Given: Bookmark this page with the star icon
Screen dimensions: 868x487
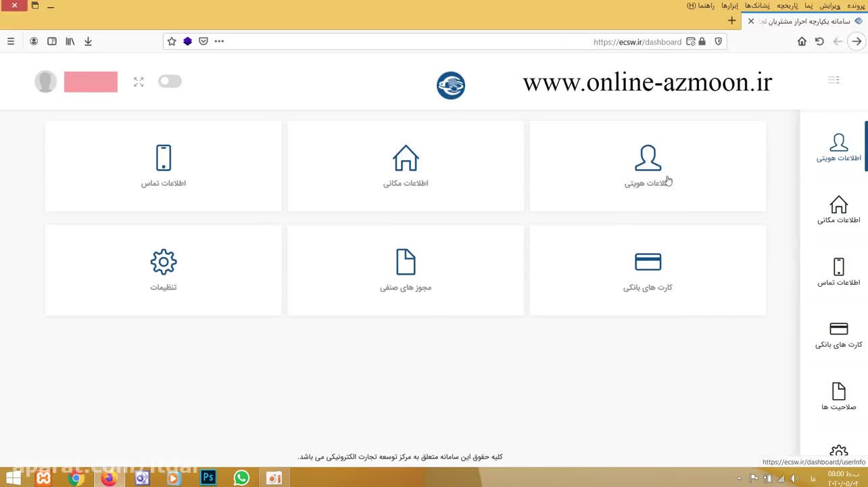Looking at the screenshot, I should pos(172,41).
